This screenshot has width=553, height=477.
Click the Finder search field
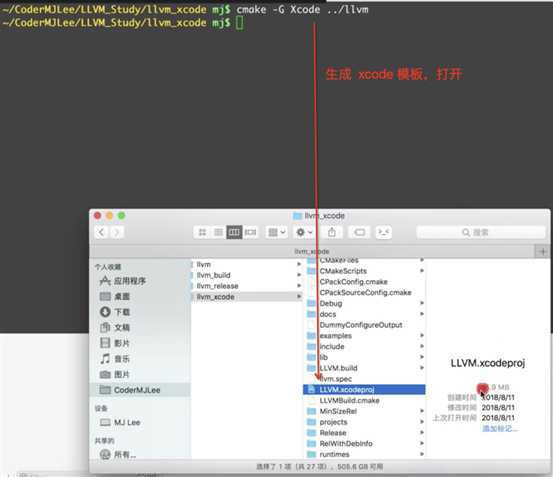click(481, 232)
